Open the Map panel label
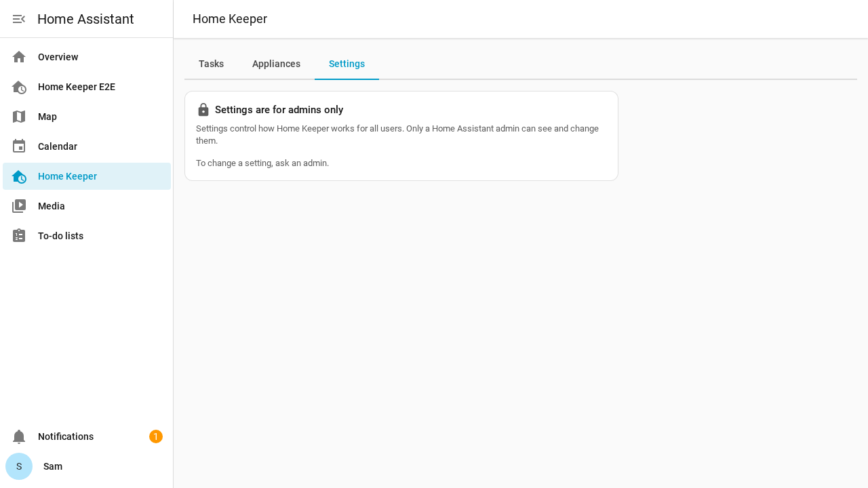 [x=47, y=117]
